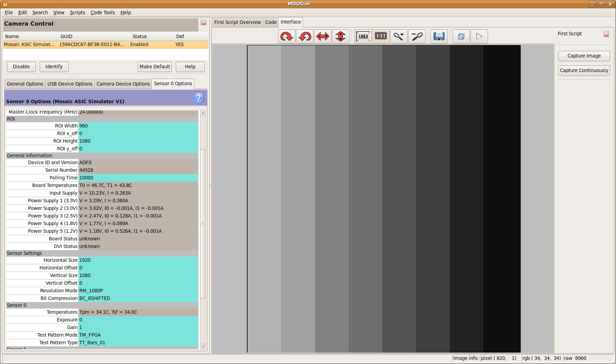Click the play triangle toolbar button
Viewport: 616px width, 364px height.
pyautogui.click(x=479, y=36)
